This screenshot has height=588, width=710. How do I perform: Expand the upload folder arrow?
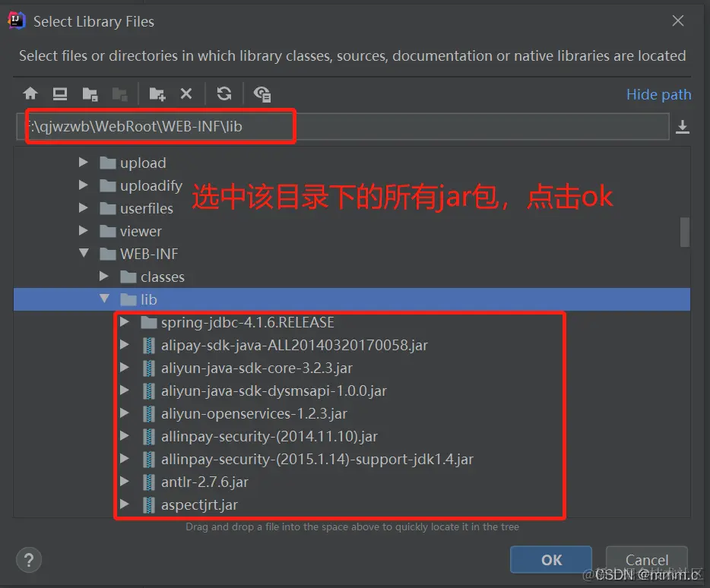[84, 162]
